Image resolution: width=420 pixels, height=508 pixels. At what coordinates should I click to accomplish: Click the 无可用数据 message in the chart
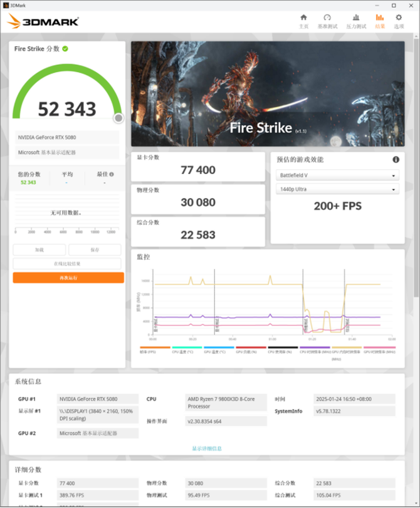(x=66, y=213)
